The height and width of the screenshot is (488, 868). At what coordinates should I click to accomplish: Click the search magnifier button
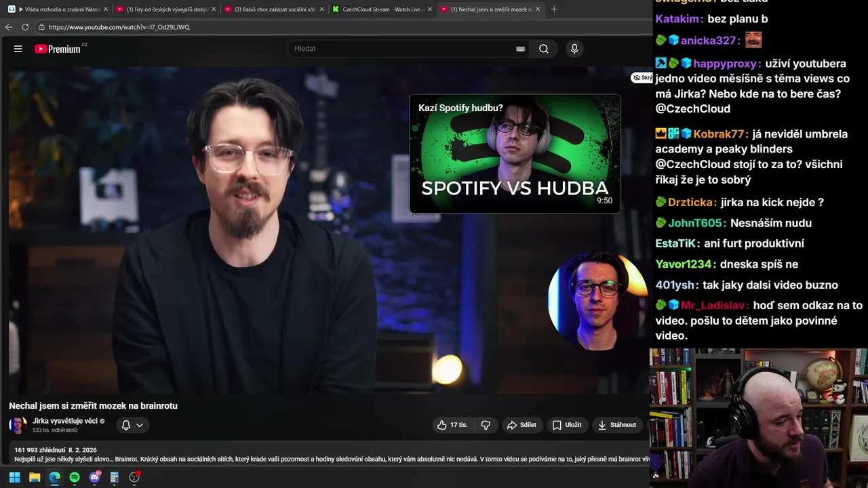(x=544, y=49)
